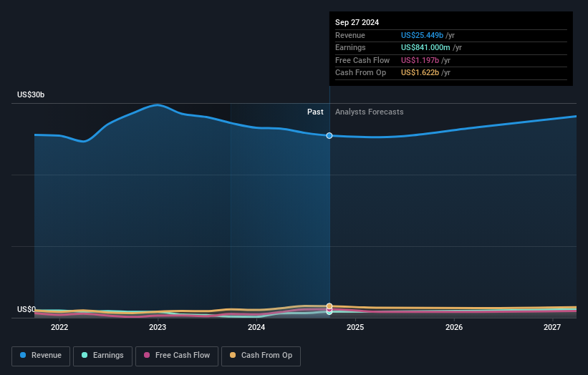Click the 2022 x-axis label
The height and width of the screenshot is (375, 588).
tap(59, 327)
